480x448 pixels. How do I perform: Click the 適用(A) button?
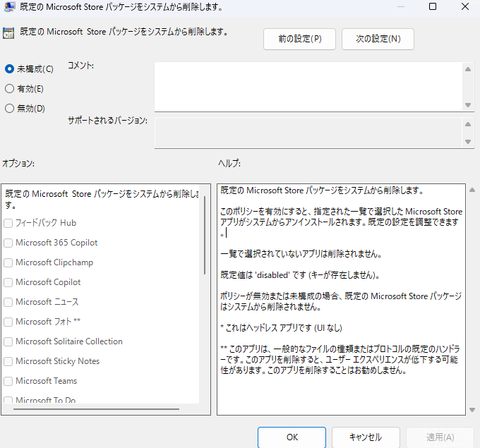440,437
